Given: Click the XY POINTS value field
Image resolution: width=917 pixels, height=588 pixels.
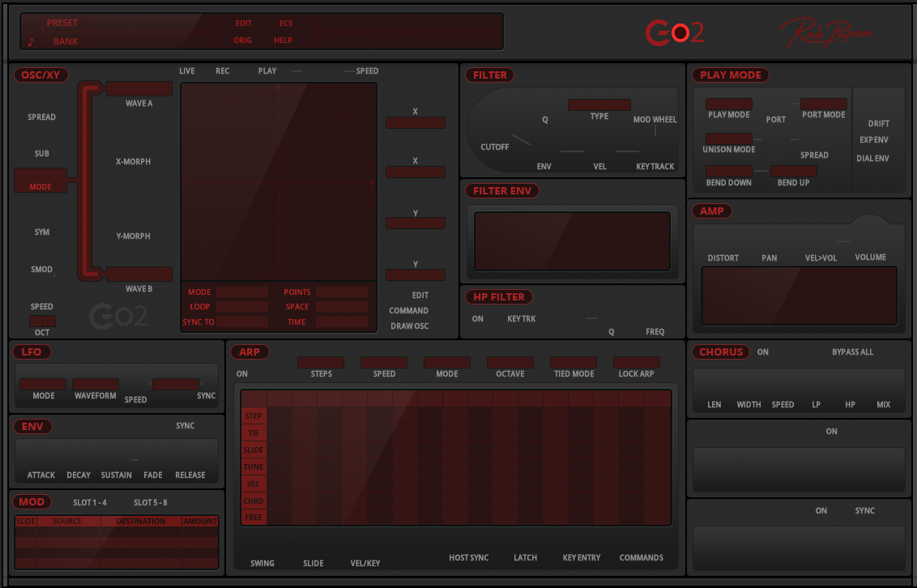Looking at the screenshot, I should [342, 292].
